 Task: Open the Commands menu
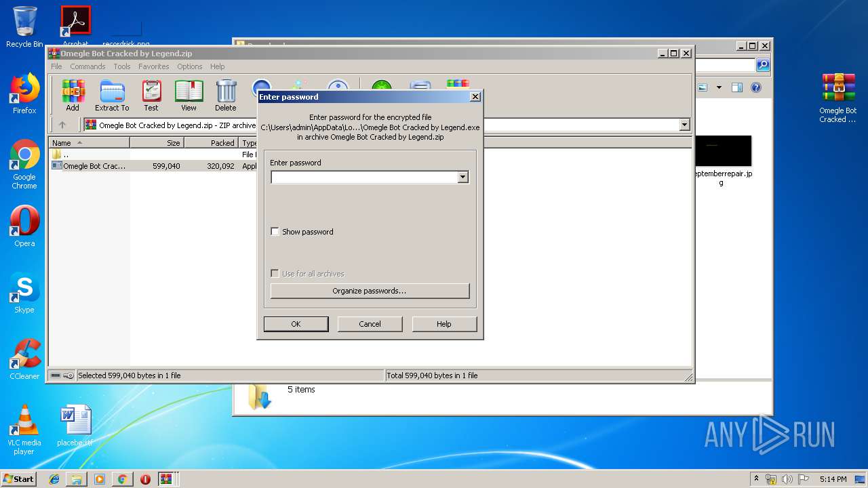(x=87, y=66)
